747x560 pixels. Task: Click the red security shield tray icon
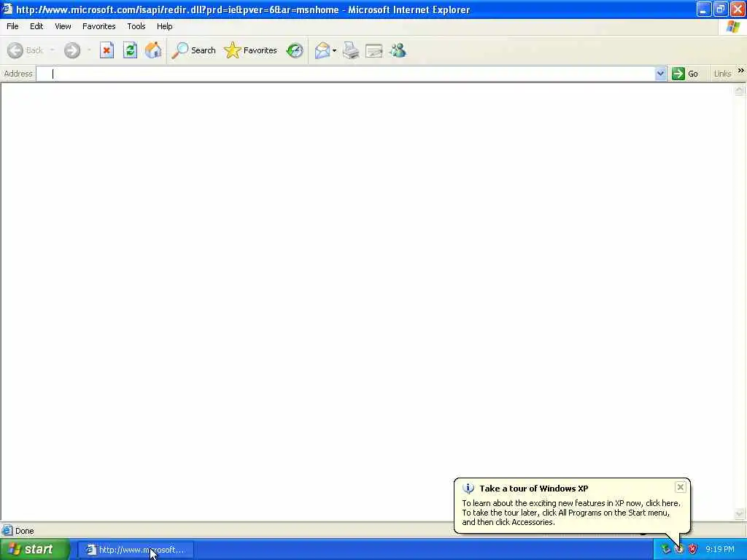693,549
